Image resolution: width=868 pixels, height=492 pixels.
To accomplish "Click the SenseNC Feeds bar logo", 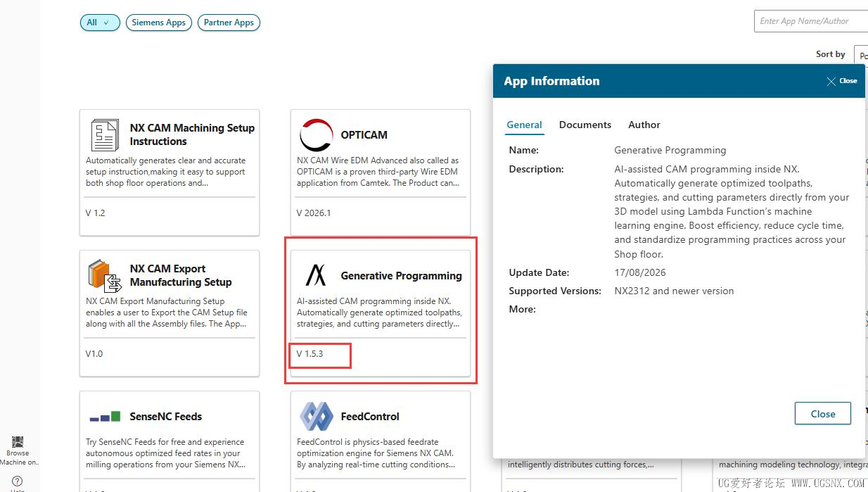I will (105, 417).
